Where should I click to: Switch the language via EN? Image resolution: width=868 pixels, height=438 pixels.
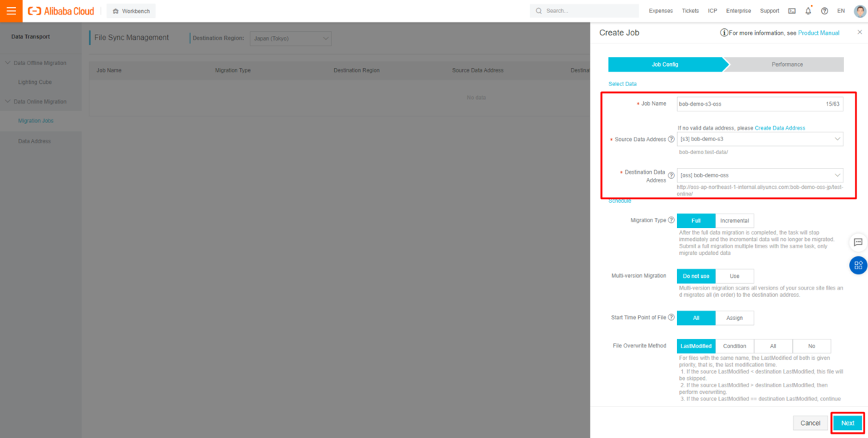point(841,11)
